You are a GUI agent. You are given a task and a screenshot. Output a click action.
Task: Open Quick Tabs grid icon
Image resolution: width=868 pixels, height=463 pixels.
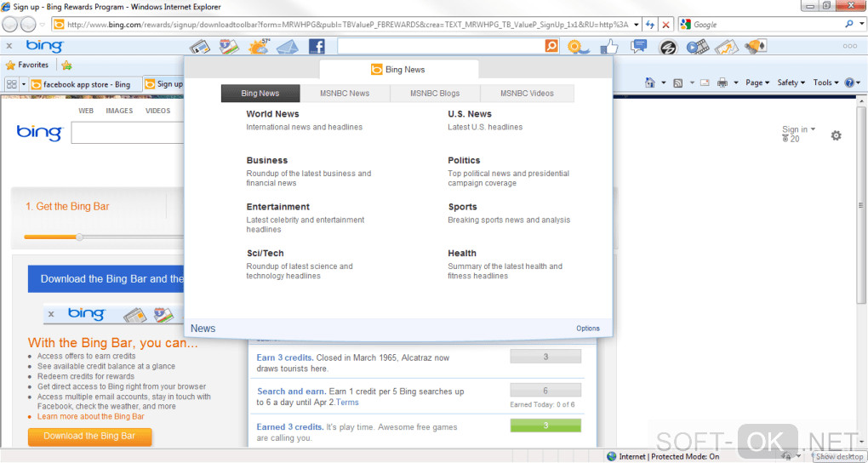(11, 84)
